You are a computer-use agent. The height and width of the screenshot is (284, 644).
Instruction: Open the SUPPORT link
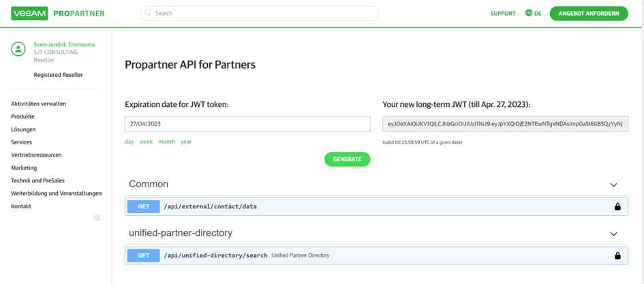503,14
